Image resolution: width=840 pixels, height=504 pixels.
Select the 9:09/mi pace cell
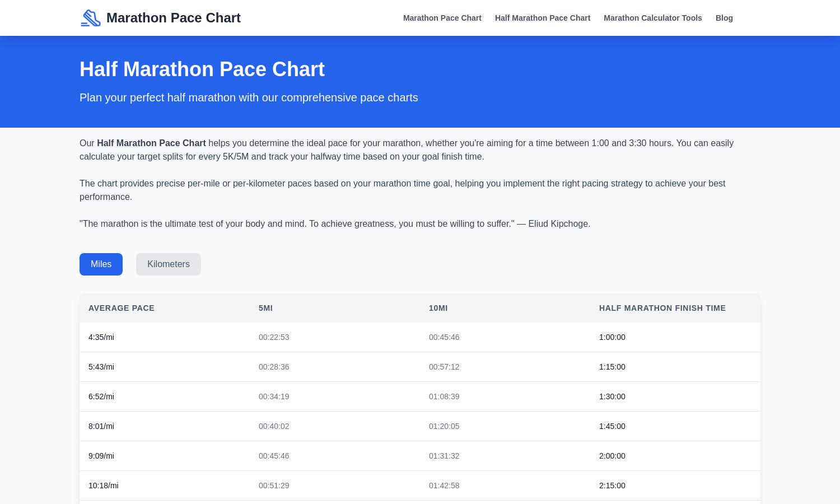(x=101, y=456)
